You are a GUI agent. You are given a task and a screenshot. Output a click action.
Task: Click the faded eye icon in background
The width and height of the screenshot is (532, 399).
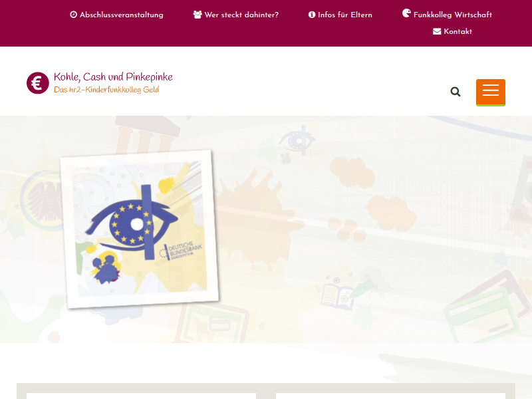297,140
